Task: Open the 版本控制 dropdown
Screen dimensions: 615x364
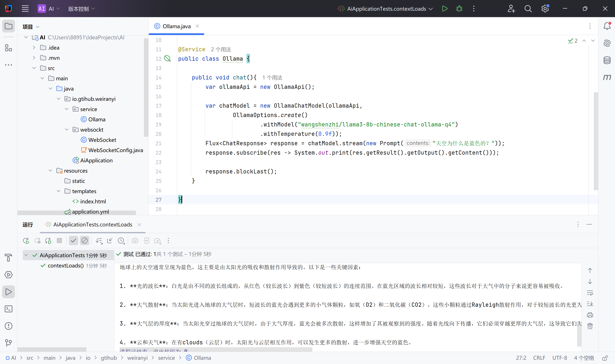Action: [81, 9]
